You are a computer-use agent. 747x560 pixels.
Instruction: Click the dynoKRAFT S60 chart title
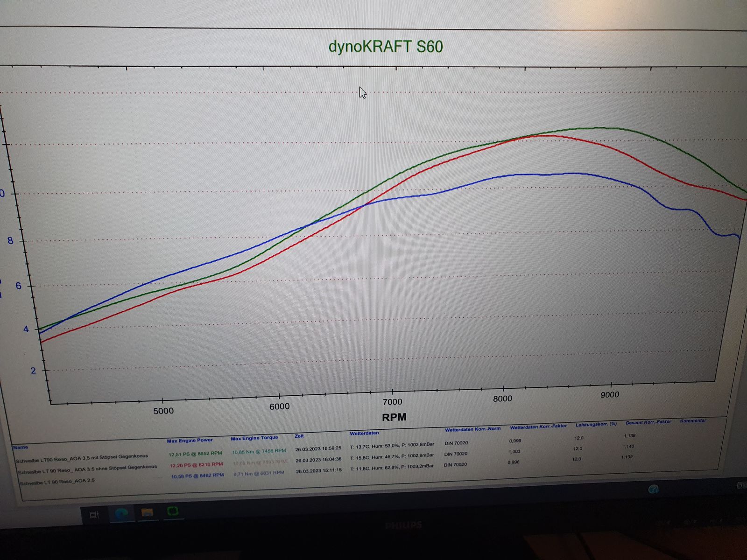tap(385, 47)
